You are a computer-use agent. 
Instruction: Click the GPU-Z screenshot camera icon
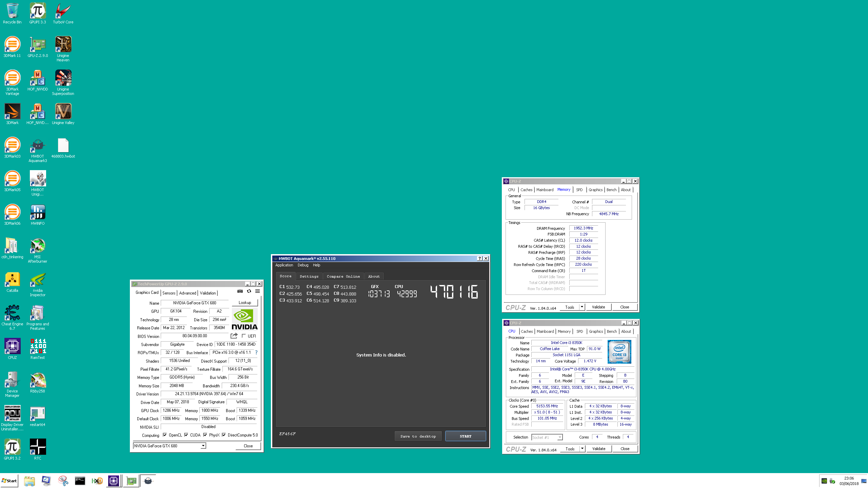coord(240,291)
